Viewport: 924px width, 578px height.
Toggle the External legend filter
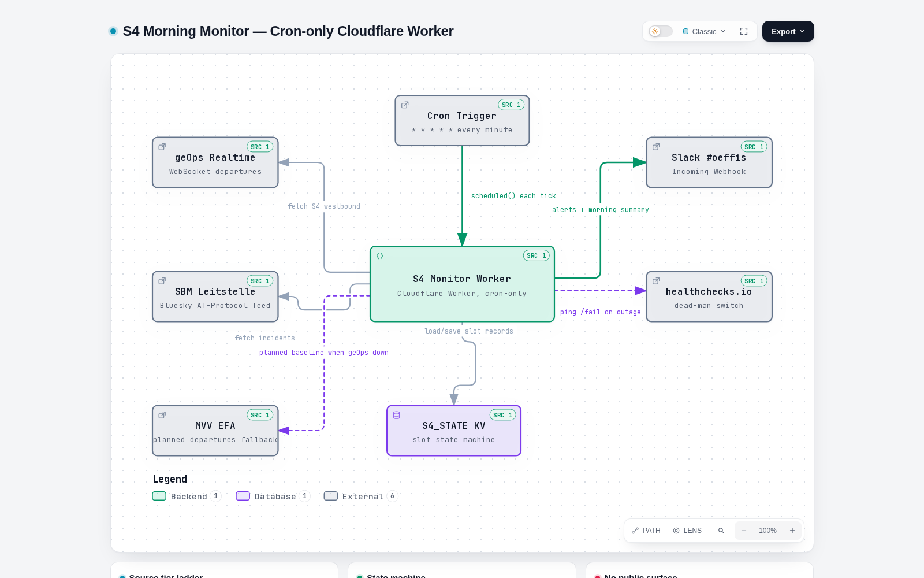tap(361, 496)
